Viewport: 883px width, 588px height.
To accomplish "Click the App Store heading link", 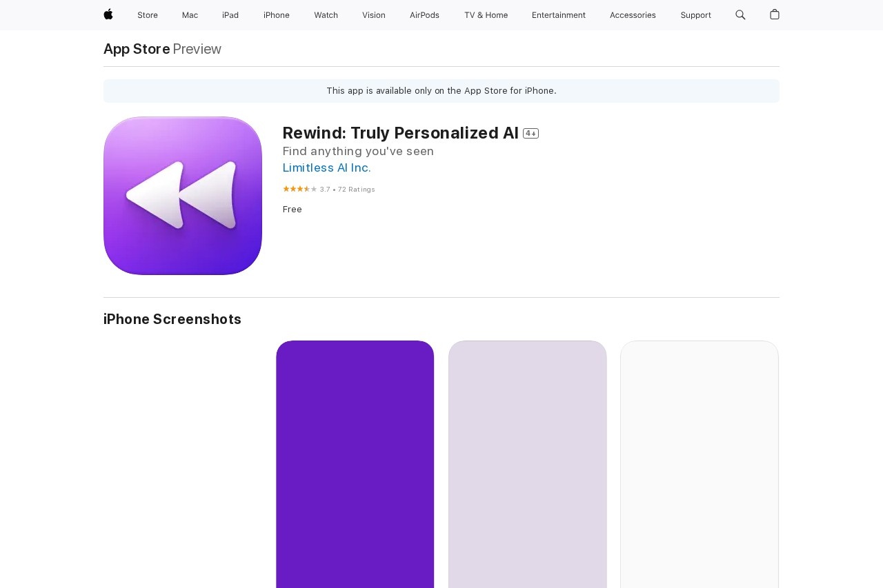I will pyautogui.click(x=137, y=49).
